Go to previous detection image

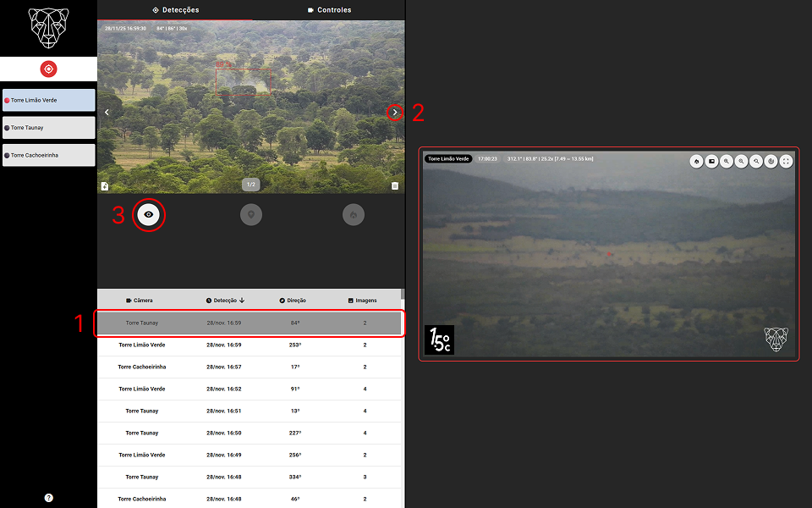(x=107, y=112)
